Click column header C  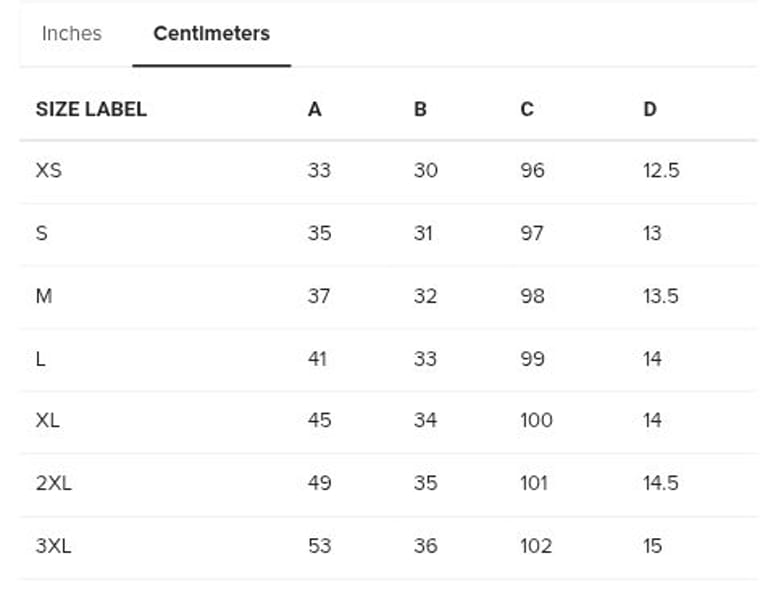tap(527, 109)
